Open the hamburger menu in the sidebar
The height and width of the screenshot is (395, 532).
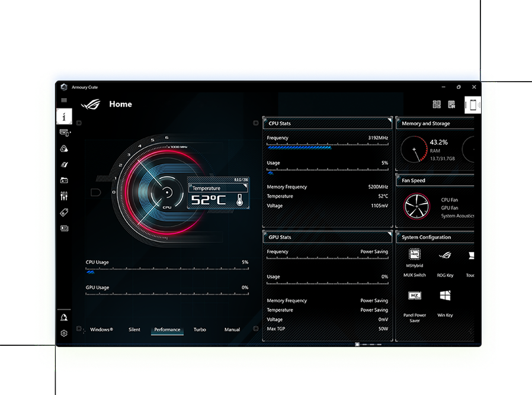tap(64, 100)
